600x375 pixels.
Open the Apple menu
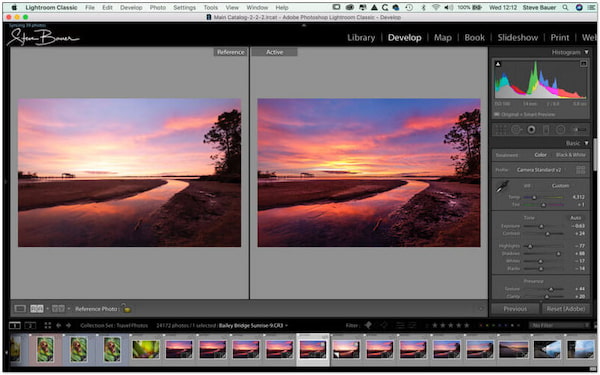coord(15,7)
